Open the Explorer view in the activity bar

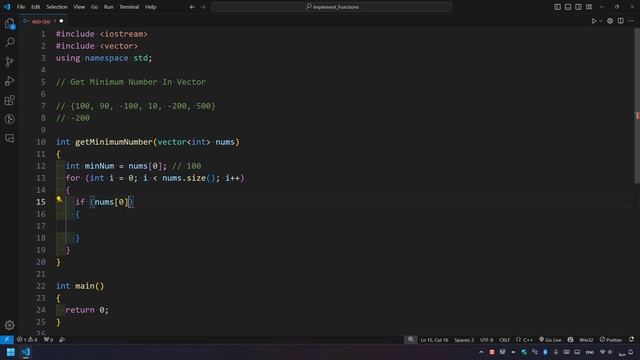click(9, 24)
